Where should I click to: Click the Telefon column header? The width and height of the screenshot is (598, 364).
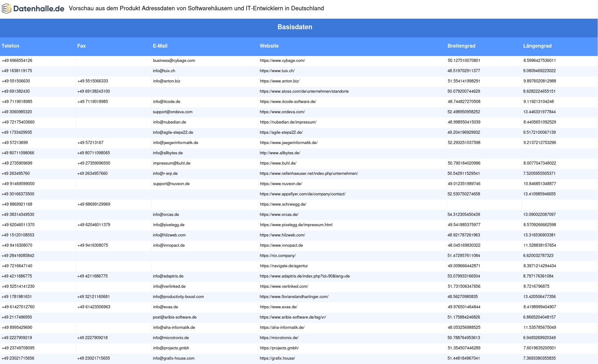tap(10, 46)
